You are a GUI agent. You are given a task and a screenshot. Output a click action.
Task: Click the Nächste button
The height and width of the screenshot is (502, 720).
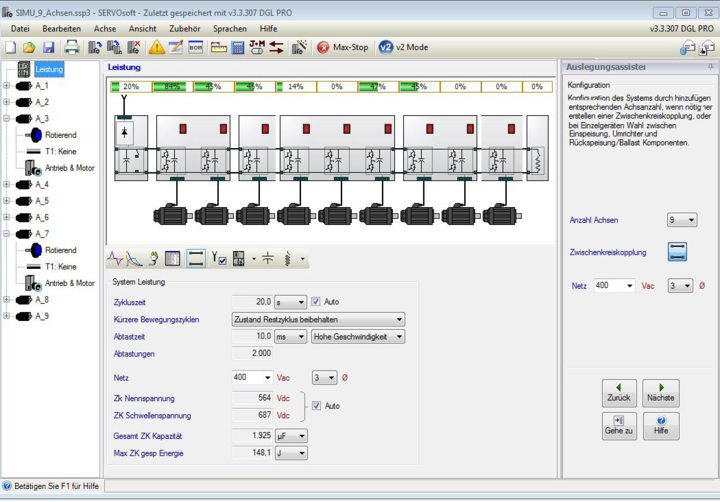(x=661, y=393)
